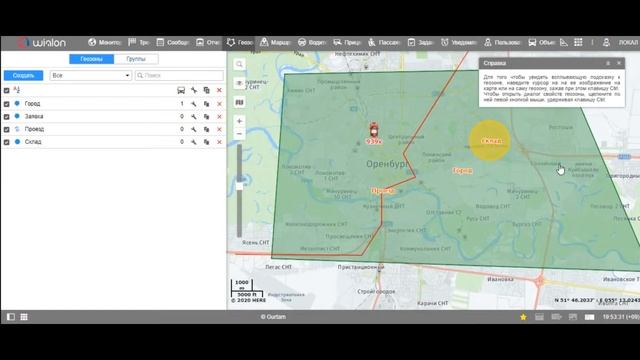The image size is (640, 360).
Task: Select the Проезд geofence row name
Action: coord(34,129)
